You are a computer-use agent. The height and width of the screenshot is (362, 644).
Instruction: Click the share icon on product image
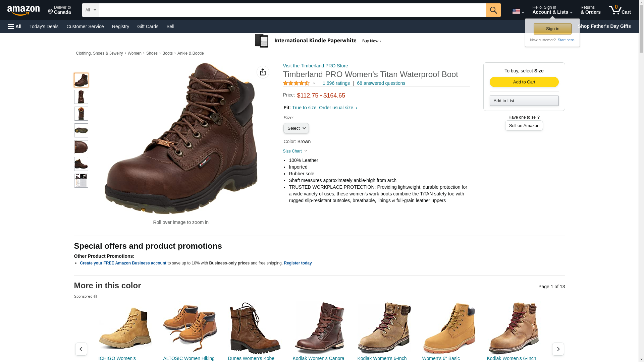tap(263, 72)
